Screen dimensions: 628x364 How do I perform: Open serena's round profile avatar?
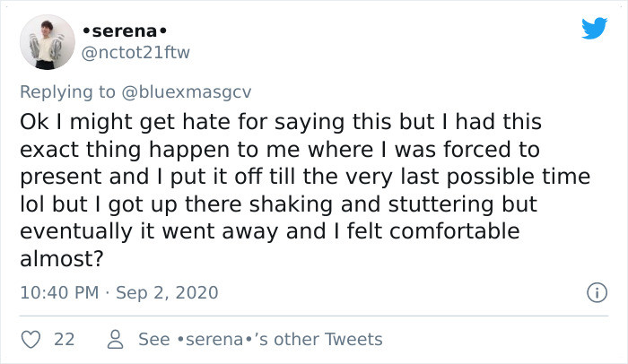point(48,42)
